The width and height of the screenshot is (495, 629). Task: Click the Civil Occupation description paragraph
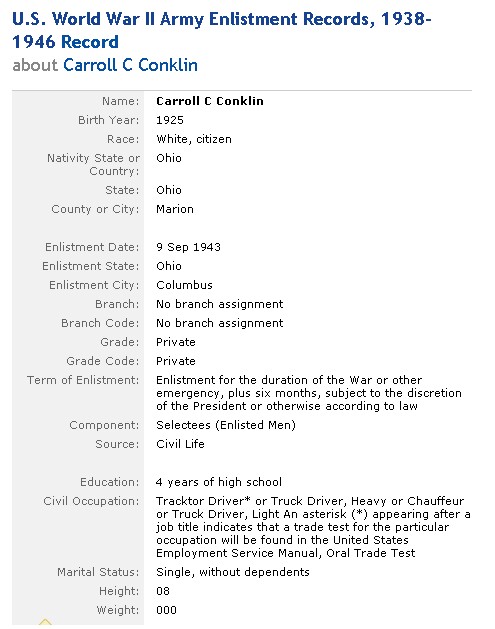(313, 527)
